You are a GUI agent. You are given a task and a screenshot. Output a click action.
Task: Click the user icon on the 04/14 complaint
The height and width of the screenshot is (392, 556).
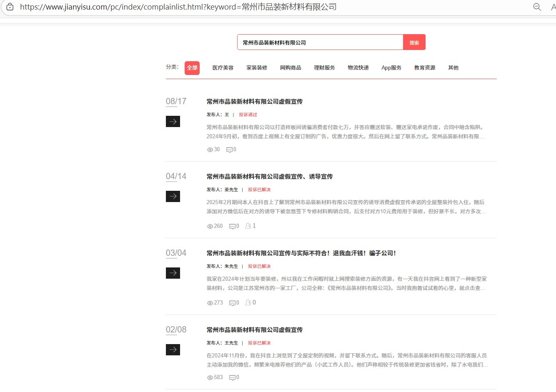point(248,226)
